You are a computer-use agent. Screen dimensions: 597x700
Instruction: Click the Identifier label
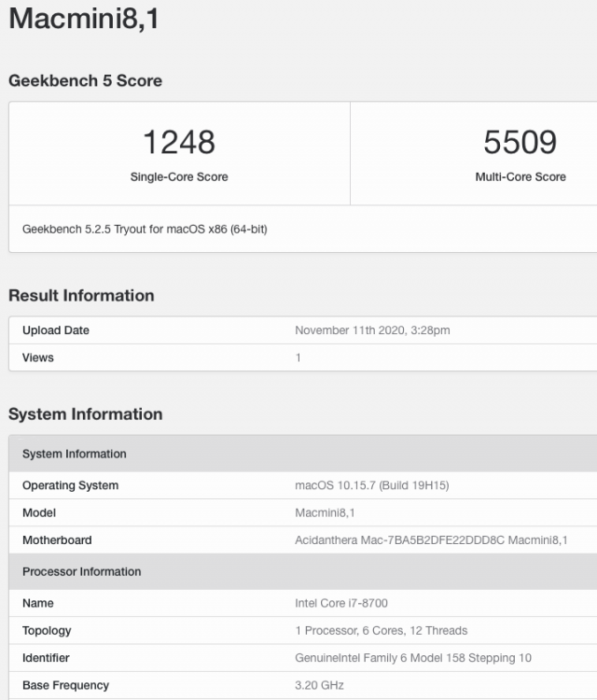pos(46,658)
